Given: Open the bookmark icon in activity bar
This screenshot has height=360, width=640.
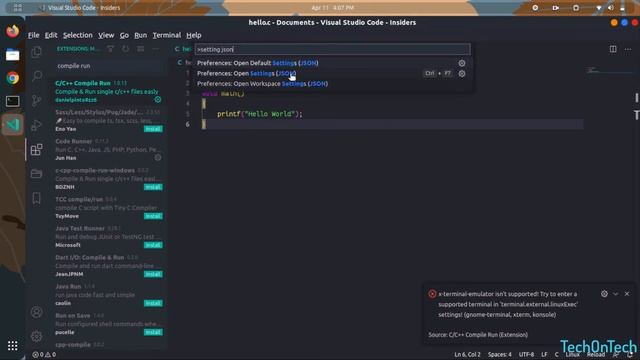Looking at the screenshot, I should 36,198.
